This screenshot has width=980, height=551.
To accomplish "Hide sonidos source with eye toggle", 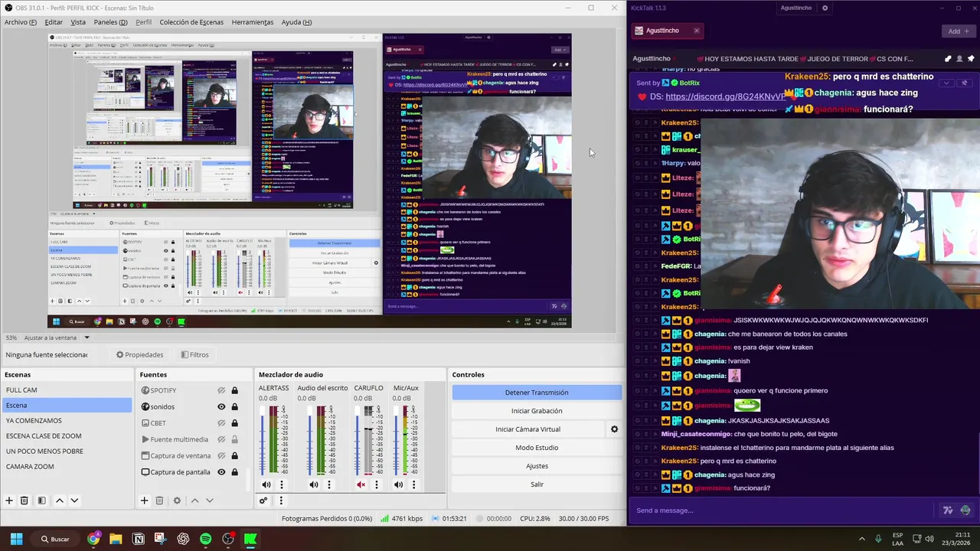I will [221, 407].
